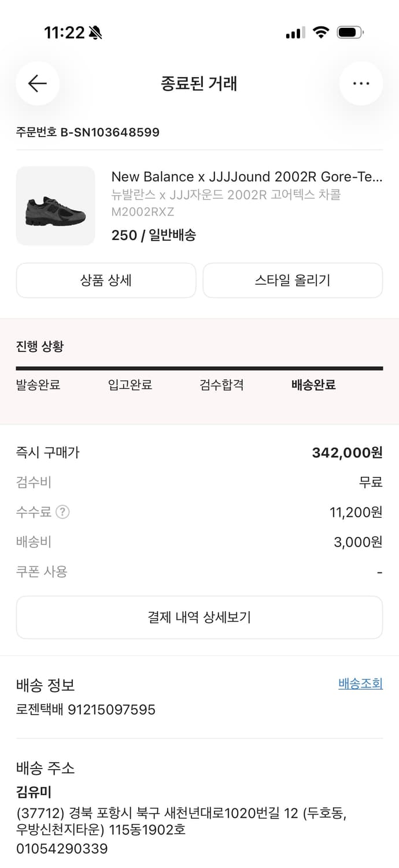Tap the cellular signal icon in status bar
Image resolution: width=399 pixels, height=868 pixels.
tap(294, 33)
